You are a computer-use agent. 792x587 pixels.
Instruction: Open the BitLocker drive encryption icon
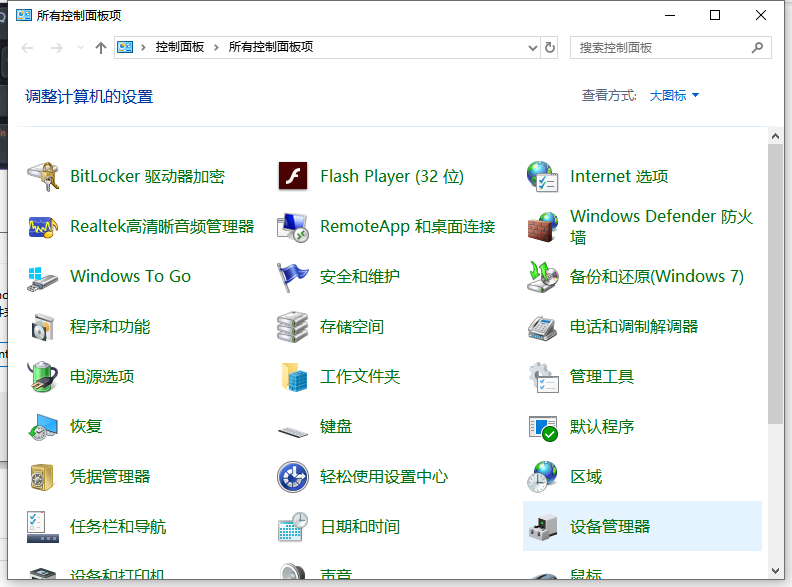click(x=43, y=177)
